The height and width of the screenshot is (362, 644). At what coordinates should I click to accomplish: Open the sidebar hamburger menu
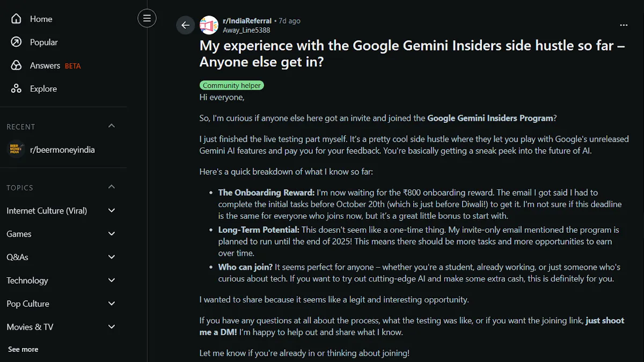coord(147,18)
